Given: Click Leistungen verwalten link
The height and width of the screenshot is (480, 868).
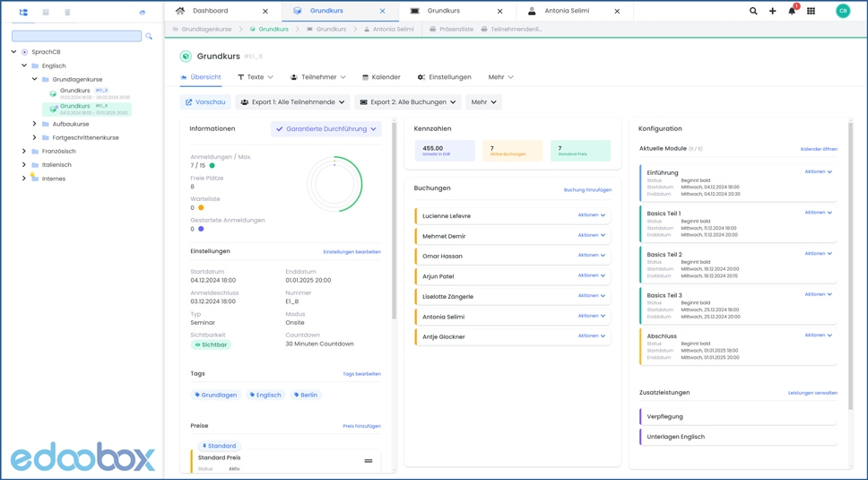Looking at the screenshot, I should pyautogui.click(x=812, y=393).
